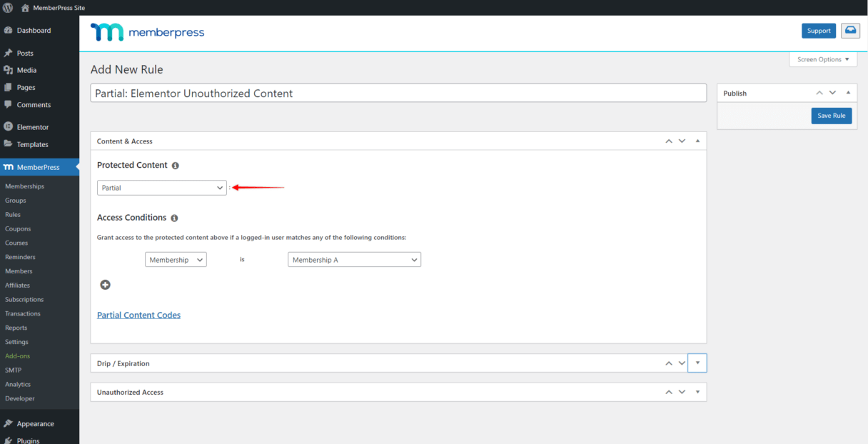Image resolution: width=868 pixels, height=444 pixels.
Task: Click the Protected Content info icon
Action: [175, 166]
